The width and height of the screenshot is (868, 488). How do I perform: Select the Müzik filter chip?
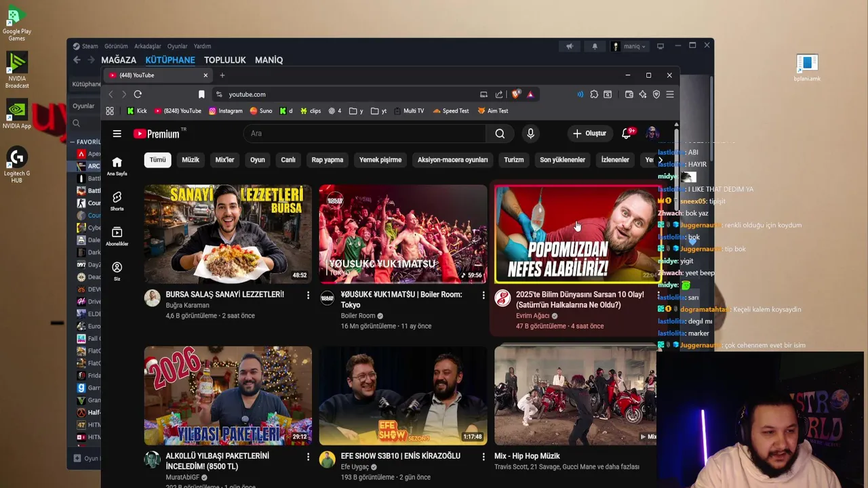[191, 160]
